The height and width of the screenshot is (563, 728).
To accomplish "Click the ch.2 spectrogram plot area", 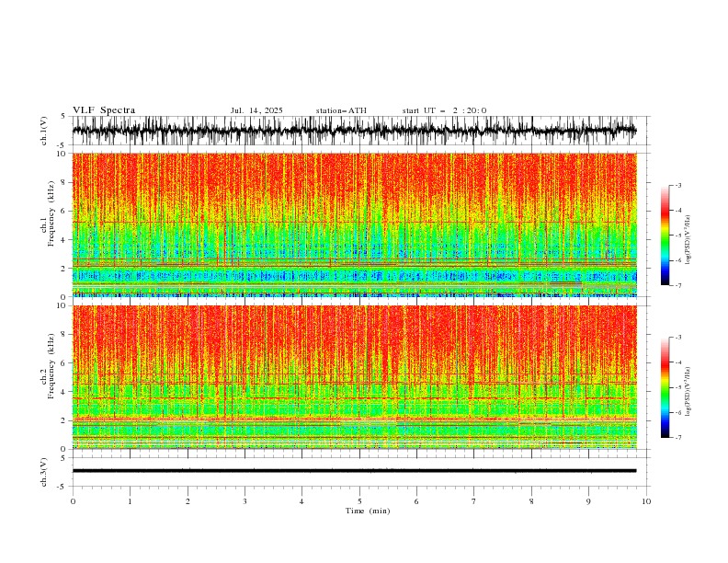I will [354, 377].
